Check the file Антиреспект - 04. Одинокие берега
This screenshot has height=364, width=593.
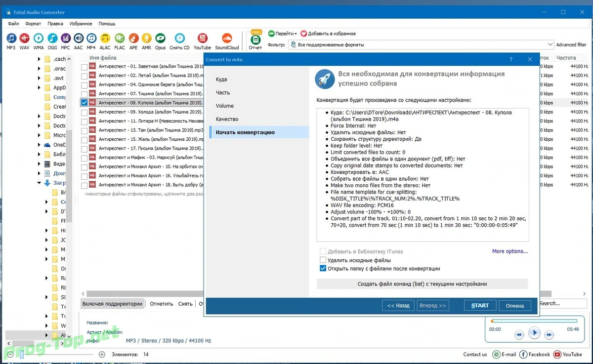click(x=85, y=85)
